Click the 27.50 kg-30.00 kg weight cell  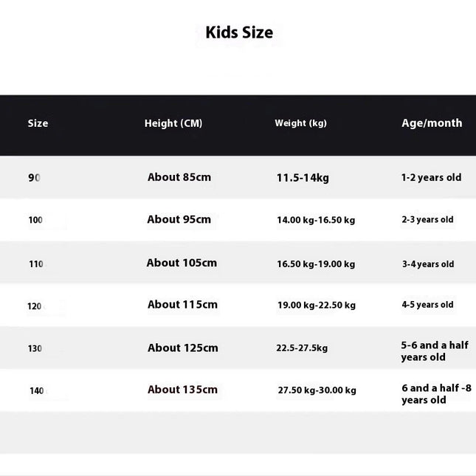point(317,390)
